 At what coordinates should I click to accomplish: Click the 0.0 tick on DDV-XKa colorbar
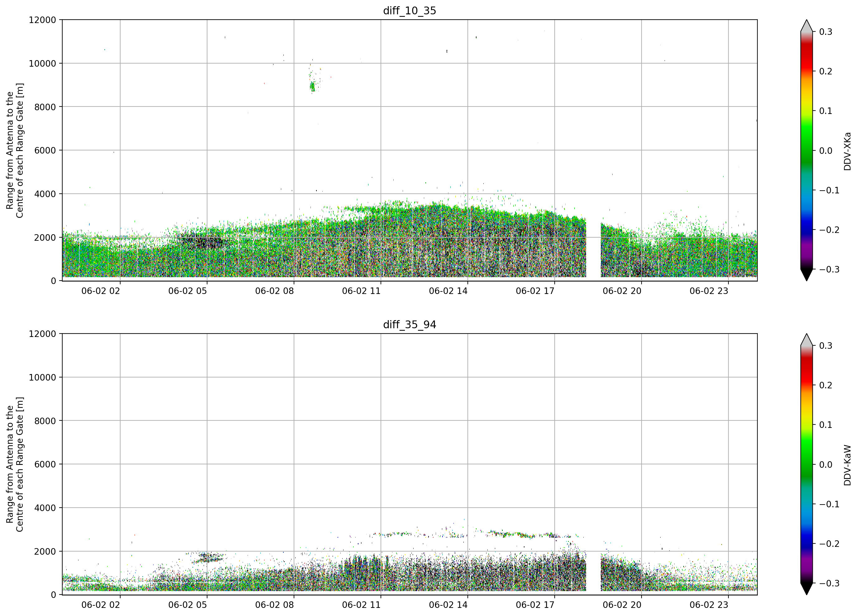826,151
